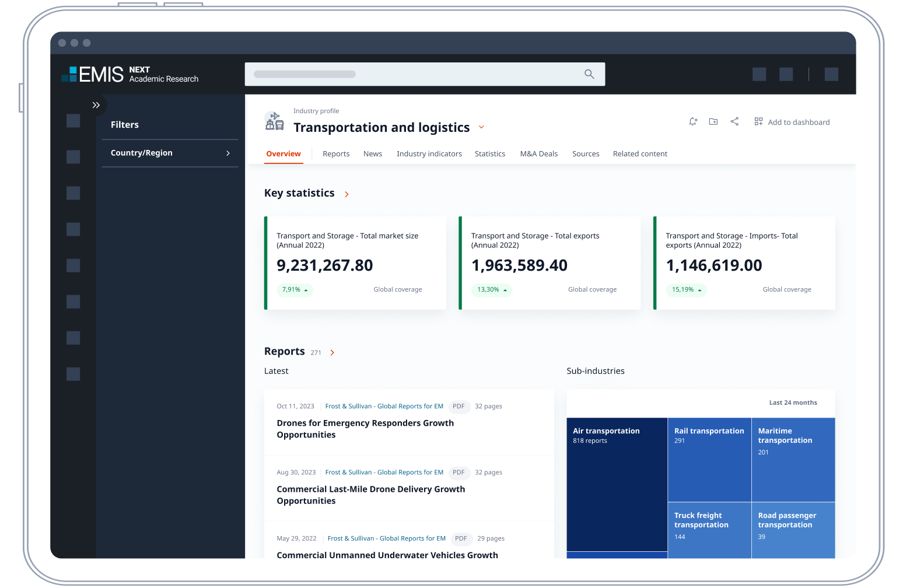Click the Transportation and logistics industry icon
The image size is (903, 588).
coord(274,121)
